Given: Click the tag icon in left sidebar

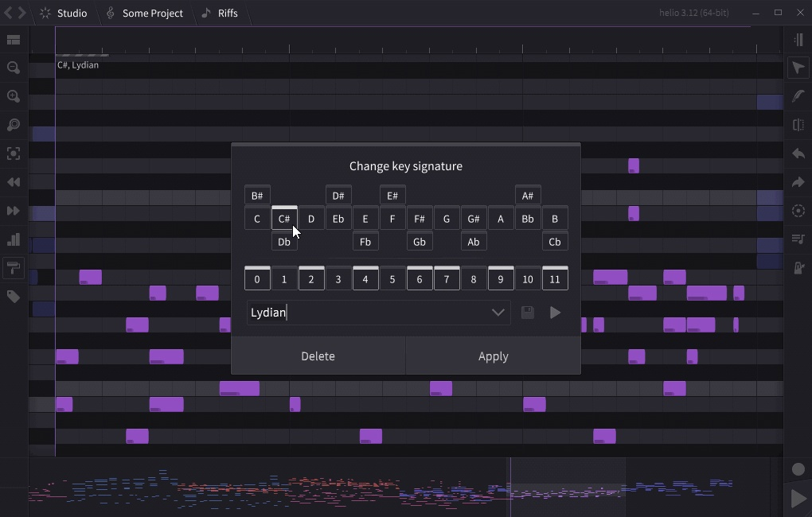Looking at the screenshot, I should pyautogui.click(x=14, y=297).
